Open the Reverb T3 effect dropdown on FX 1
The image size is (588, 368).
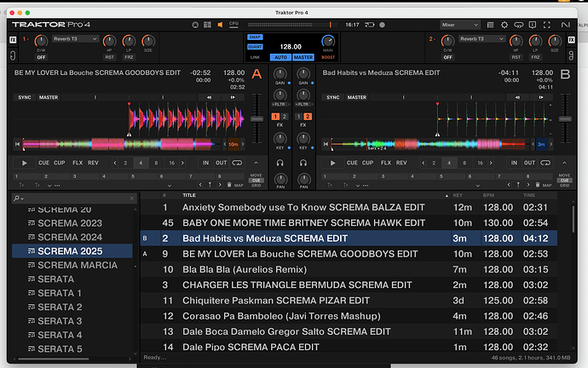(x=73, y=38)
